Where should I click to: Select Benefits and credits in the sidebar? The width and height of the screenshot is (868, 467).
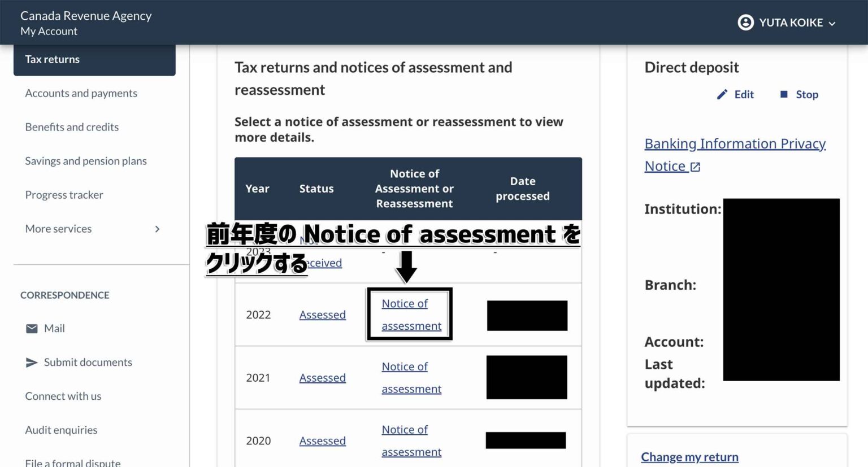(x=72, y=127)
